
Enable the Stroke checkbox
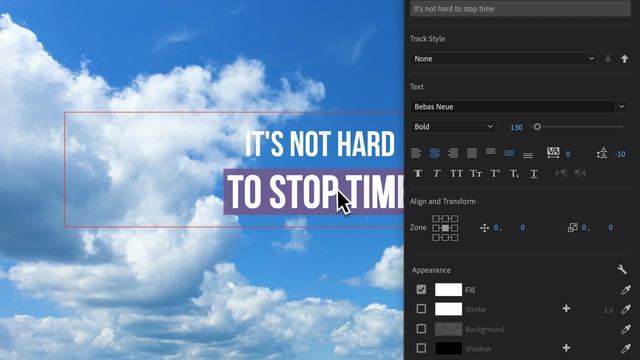pyautogui.click(x=421, y=309)
